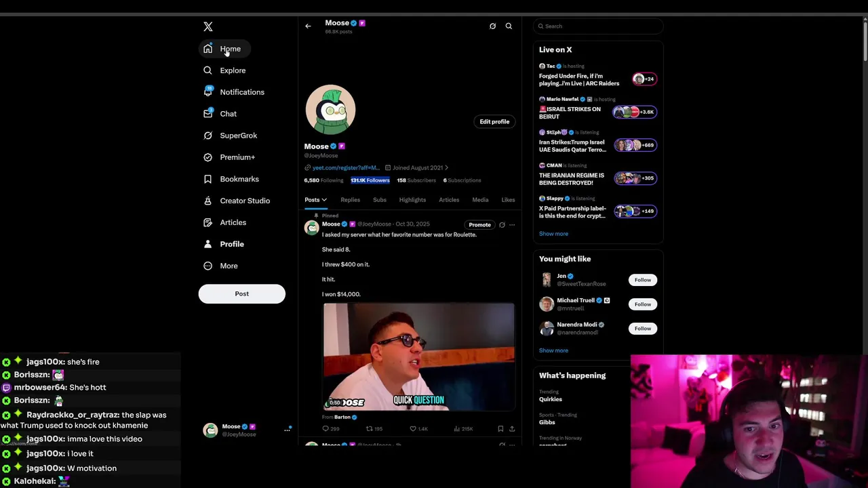Share the pinned Roulette post
This screenshot has height=488, width=868.
click(x=512, y=428)
